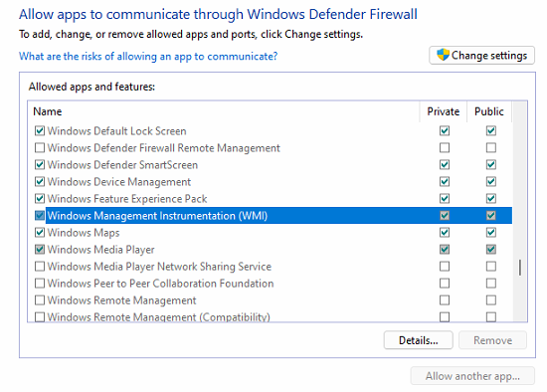Enable Private for Windows Remote Management
Screen dimensions: 547x392
point(445,300)
